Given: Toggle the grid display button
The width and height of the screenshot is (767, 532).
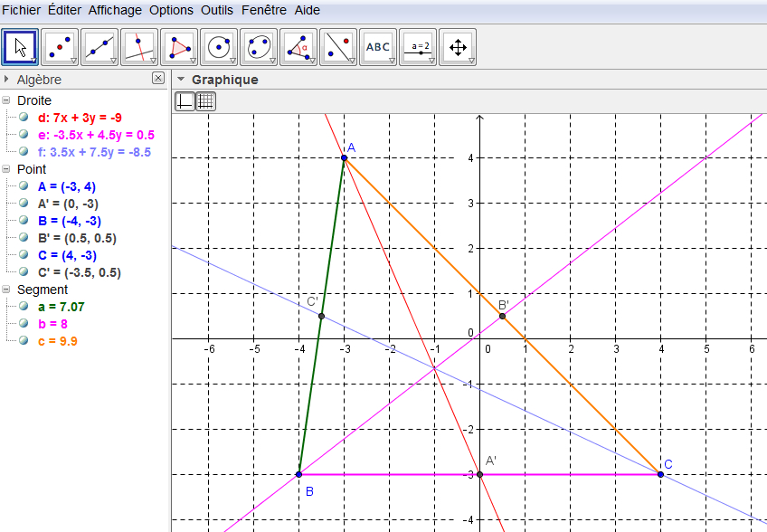Looking at the screenshot, I should pos(205,101).
